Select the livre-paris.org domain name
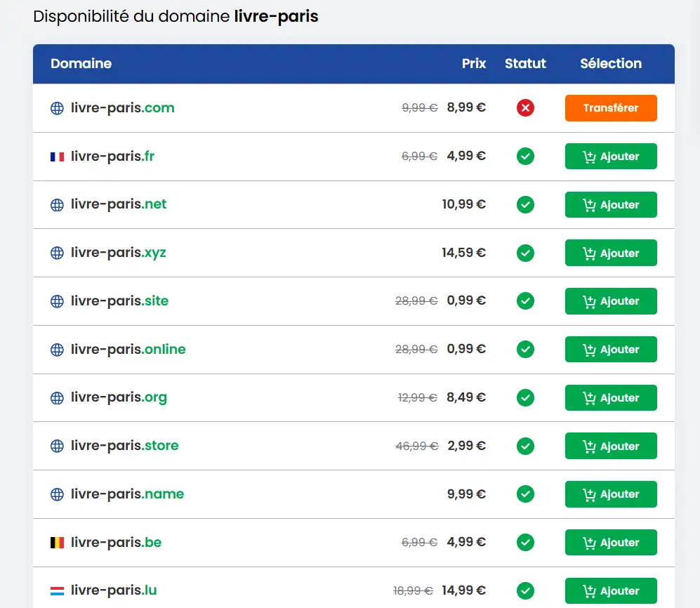 coord(119,398)
